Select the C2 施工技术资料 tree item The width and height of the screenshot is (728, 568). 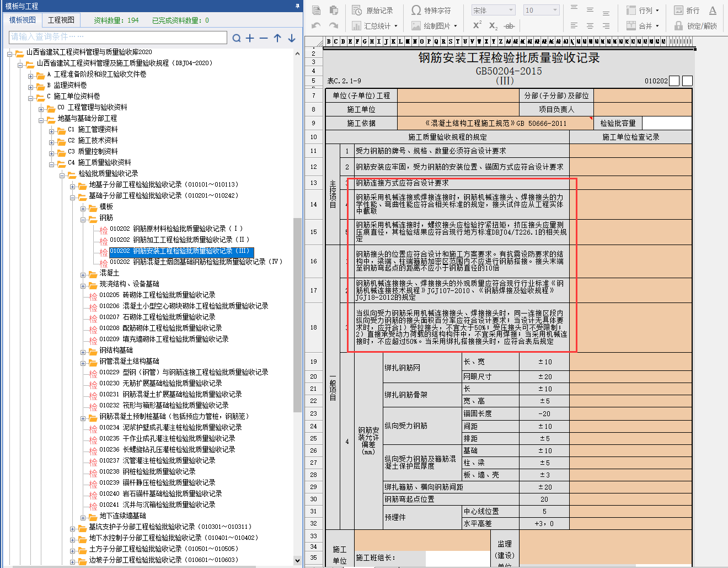pyautogui.click(x=93, y=140)
